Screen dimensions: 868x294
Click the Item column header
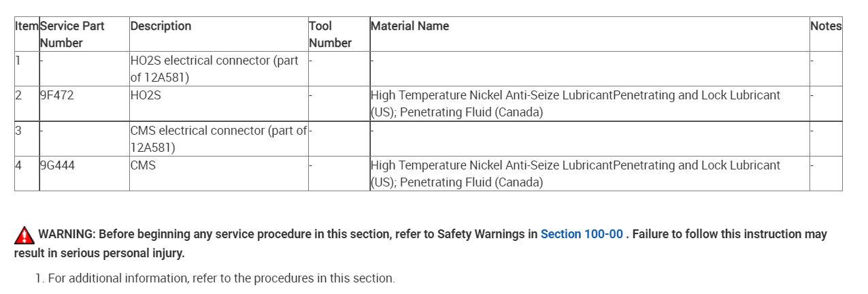click(27, 27)
